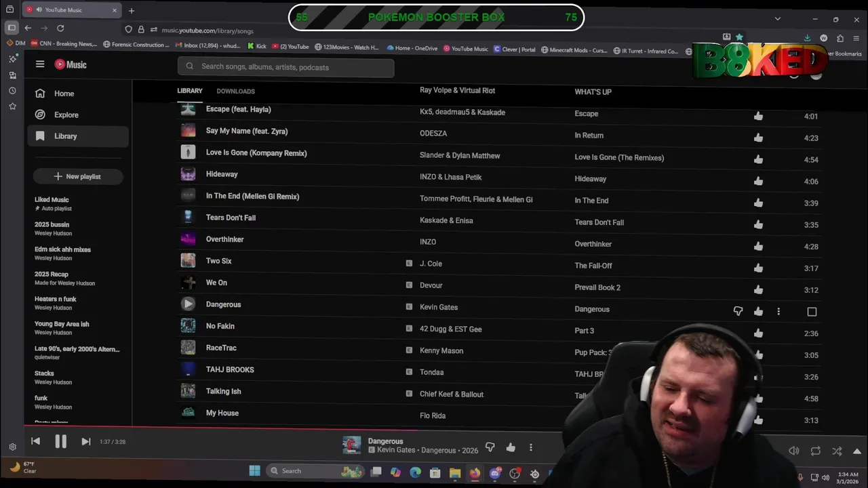The image size is (868, 488).
Task: Open Firefox from the taskbar
Action: click(475, 472)
